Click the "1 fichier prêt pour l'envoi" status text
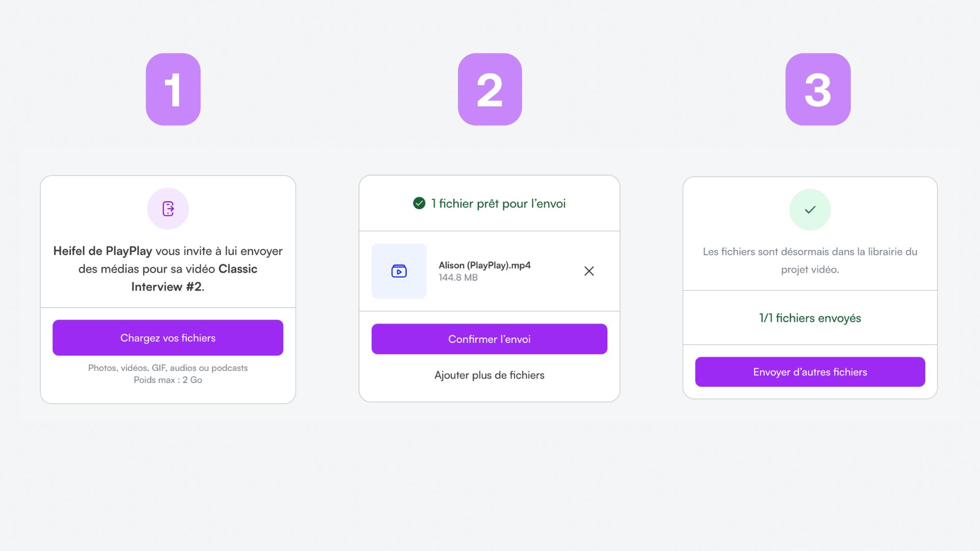The image size is (980, 551). tap(498, 204)
